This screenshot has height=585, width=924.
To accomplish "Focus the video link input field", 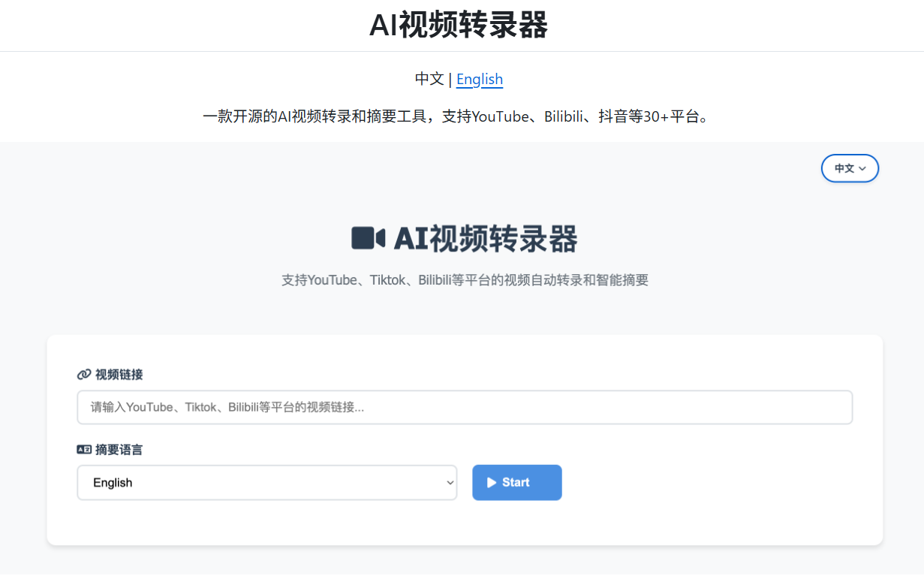I will tap(464, 407).
